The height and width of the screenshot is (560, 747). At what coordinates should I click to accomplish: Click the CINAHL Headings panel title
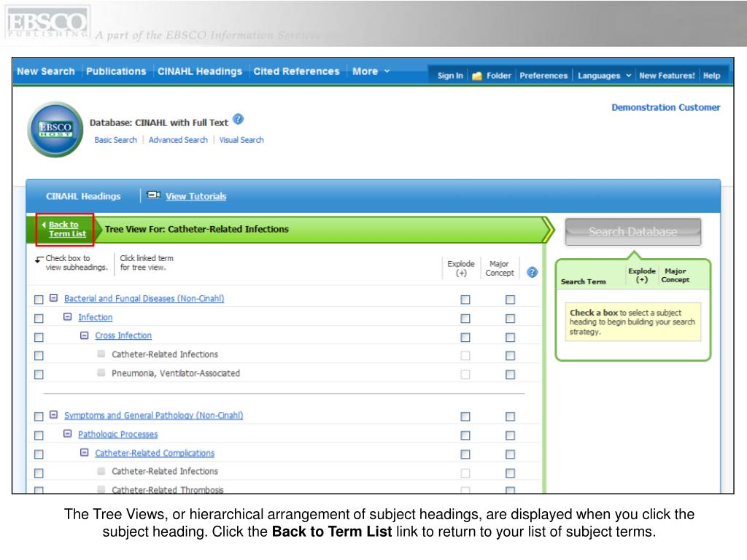click(83, 196)
